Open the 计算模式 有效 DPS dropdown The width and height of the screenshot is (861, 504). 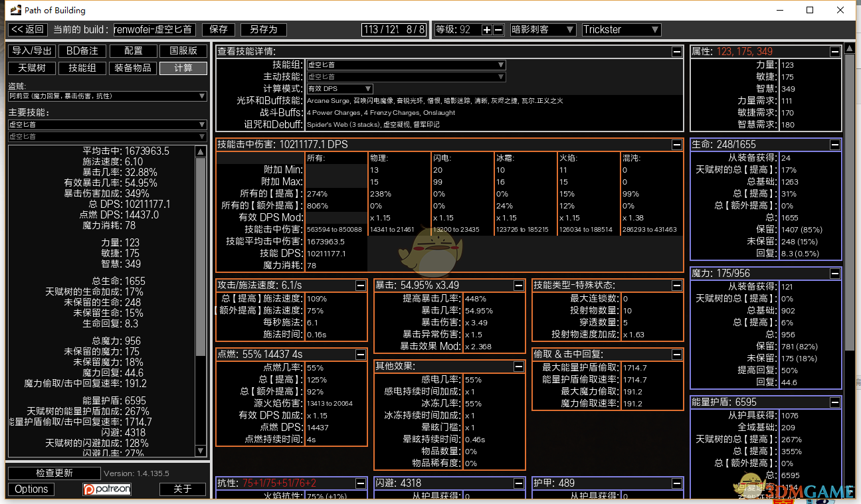(339, 89)
